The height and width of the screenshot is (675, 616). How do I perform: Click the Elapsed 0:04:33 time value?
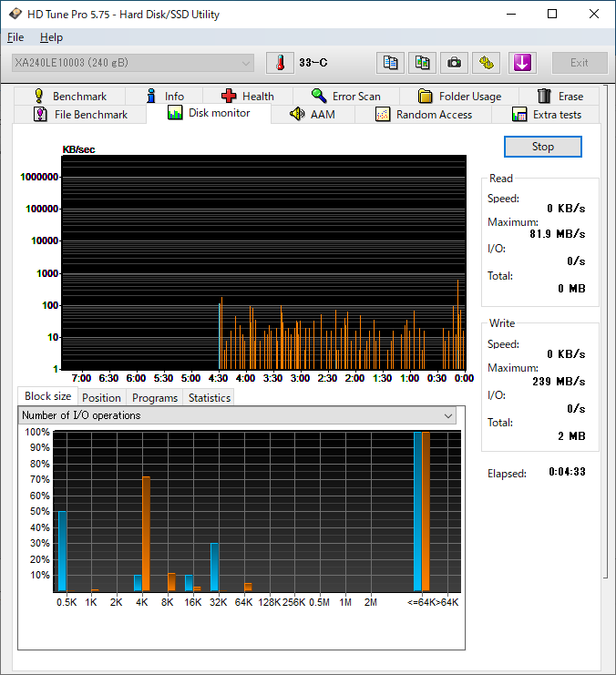coord(567,472)
